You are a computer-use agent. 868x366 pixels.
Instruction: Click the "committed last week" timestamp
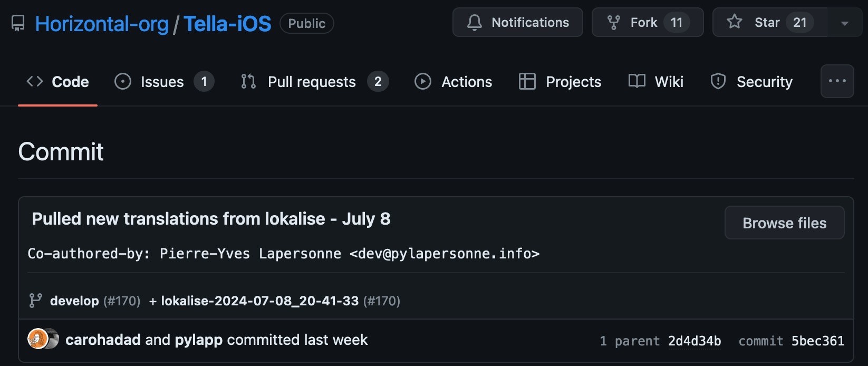click(297, 340)
